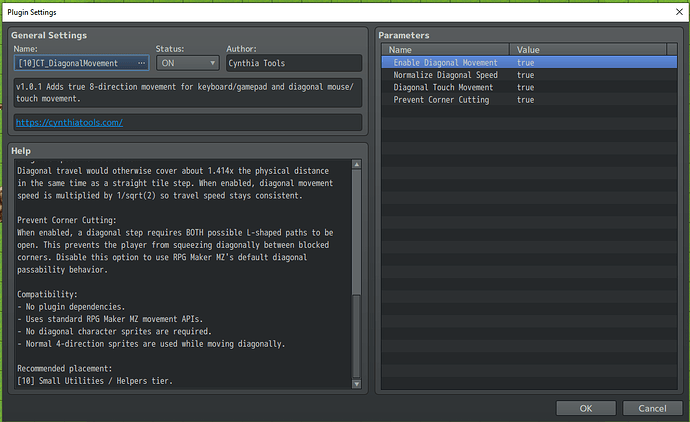Screen dimensions: 690x422
Task: Click true value of Diagonal Touch Movement
Action: (x=525, y=88)
